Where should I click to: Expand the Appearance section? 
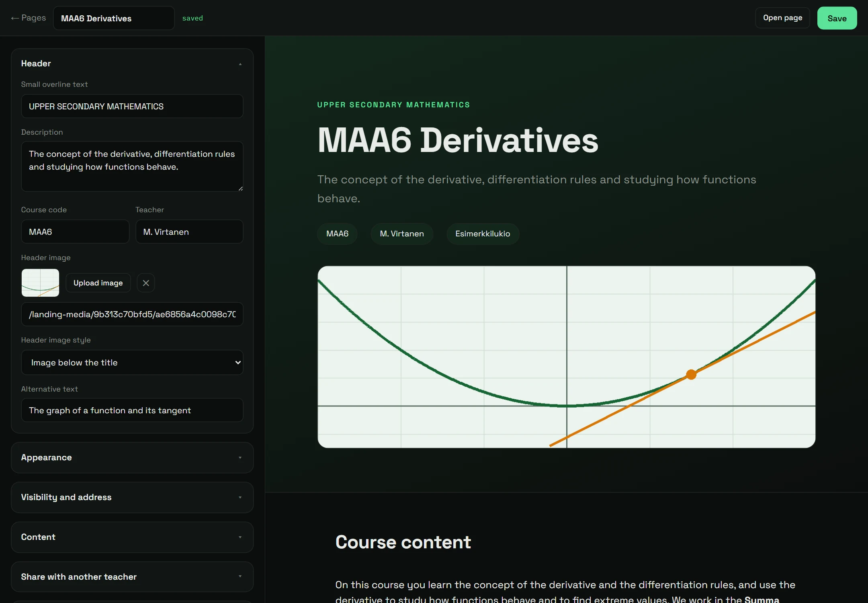coord(132,457)
